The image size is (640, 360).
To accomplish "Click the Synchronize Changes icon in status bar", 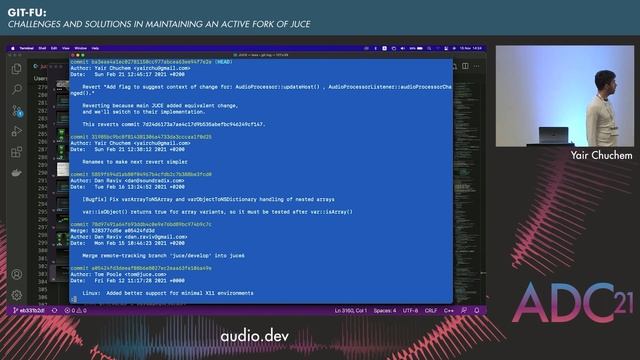I will pos(54,311).
